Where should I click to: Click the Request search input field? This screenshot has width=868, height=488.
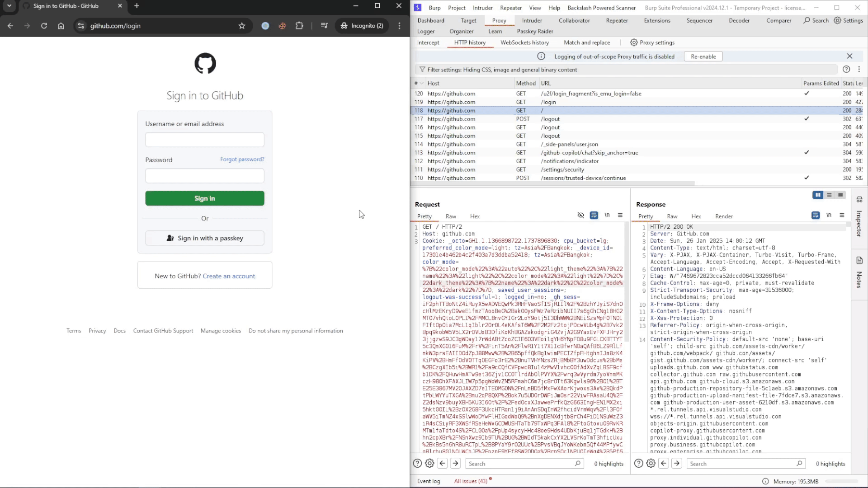coord(524,464)
